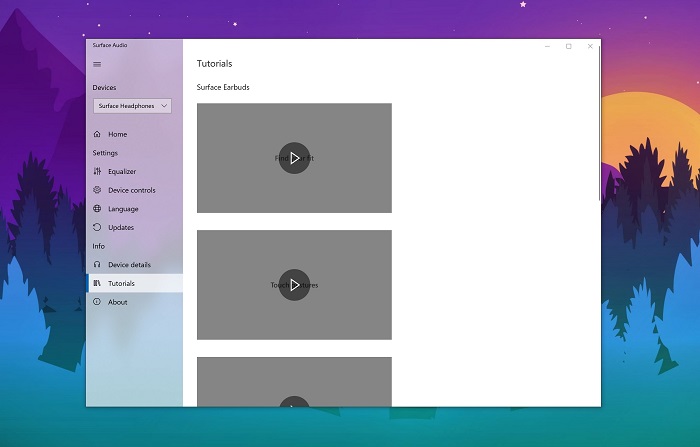Viewport: 700px width, 447px height.
Task: Click the Language globe icon
Action: coord(97,209)
